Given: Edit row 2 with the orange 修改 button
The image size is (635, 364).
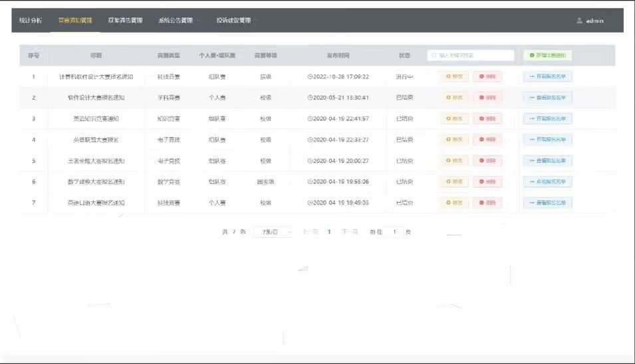Looking at the screenshot, I should pos(454,98).
